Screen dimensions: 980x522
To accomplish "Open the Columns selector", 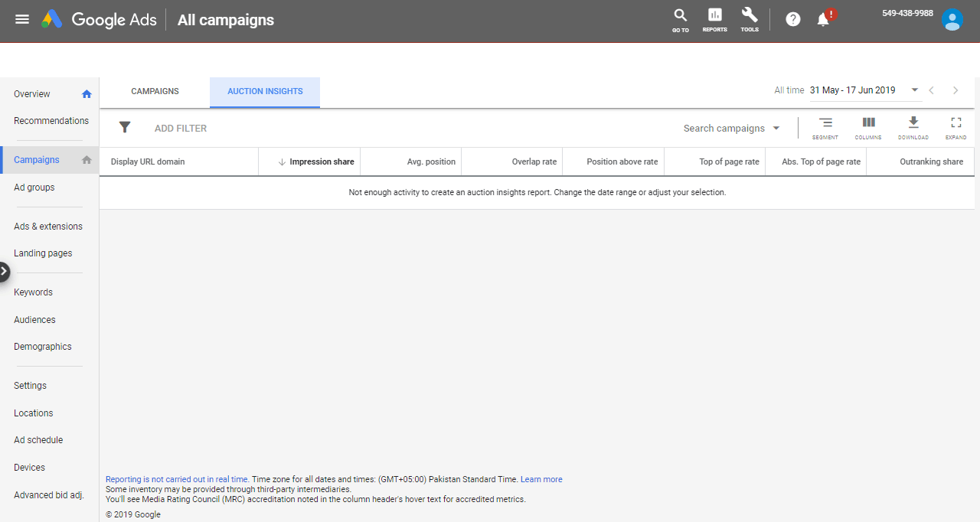I will (868, 127).
